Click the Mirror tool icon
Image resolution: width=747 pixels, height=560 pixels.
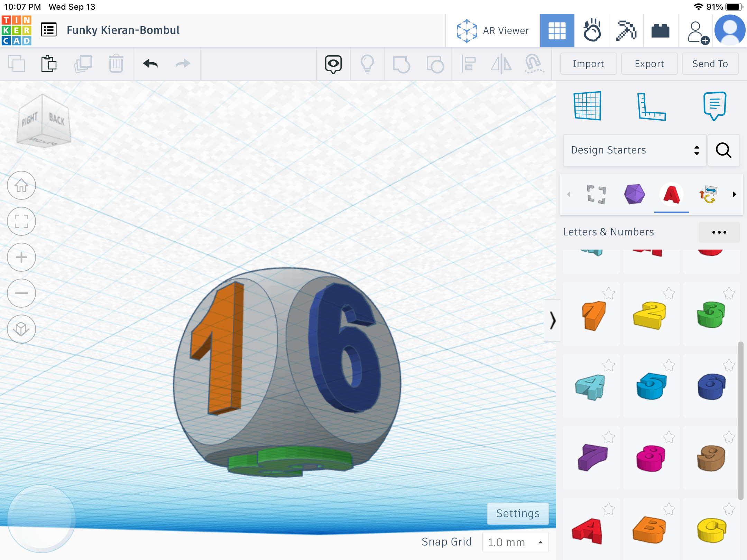(x=501, y=64)
